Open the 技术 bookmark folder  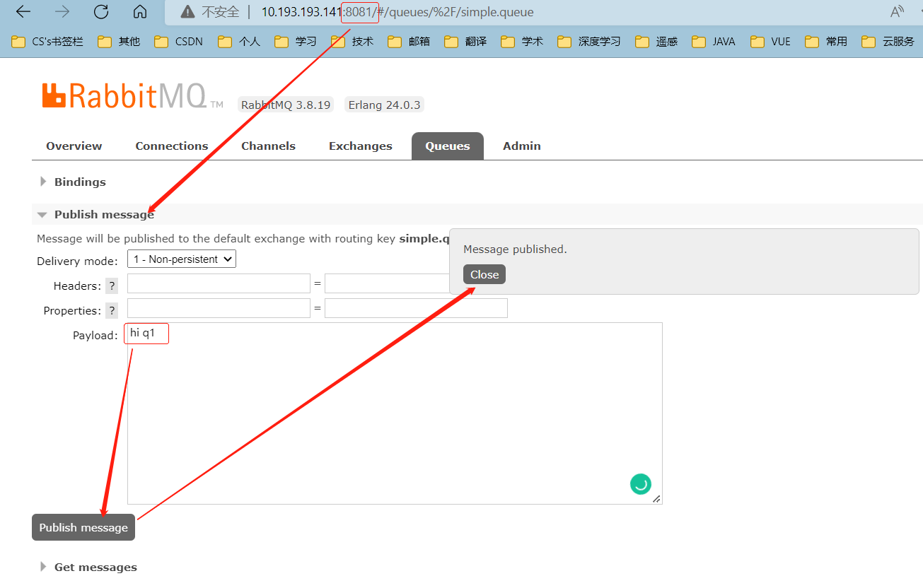352,42
